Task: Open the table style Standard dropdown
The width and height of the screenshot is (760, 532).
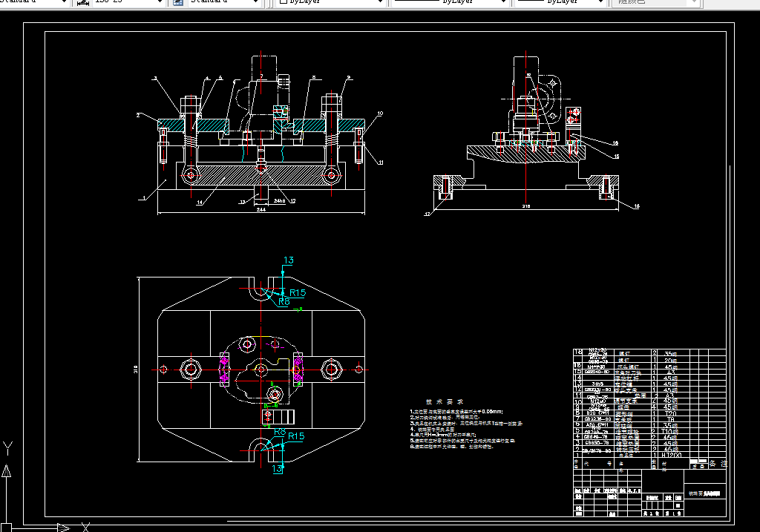Action: pyautogui.click(x=255, y=2)
